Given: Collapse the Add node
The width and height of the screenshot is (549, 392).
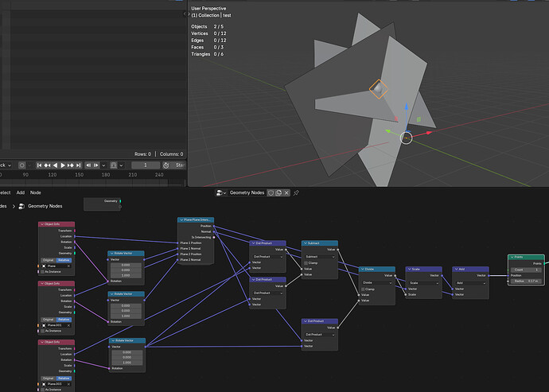Looking at the screenshot, I should pyautogui.click(x=456, y=269).
